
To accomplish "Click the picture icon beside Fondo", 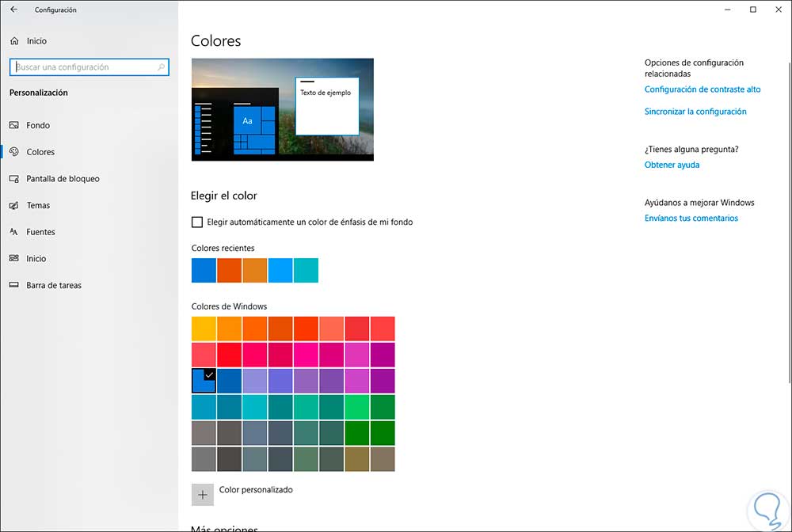I will click(x=14, y=125).
